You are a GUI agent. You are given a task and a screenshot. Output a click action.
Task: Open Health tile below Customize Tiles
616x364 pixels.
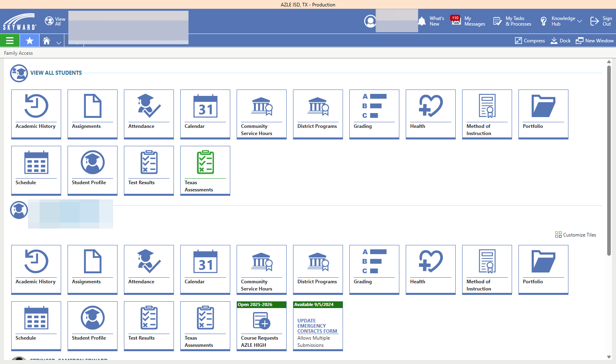click(x=431, y=270)
